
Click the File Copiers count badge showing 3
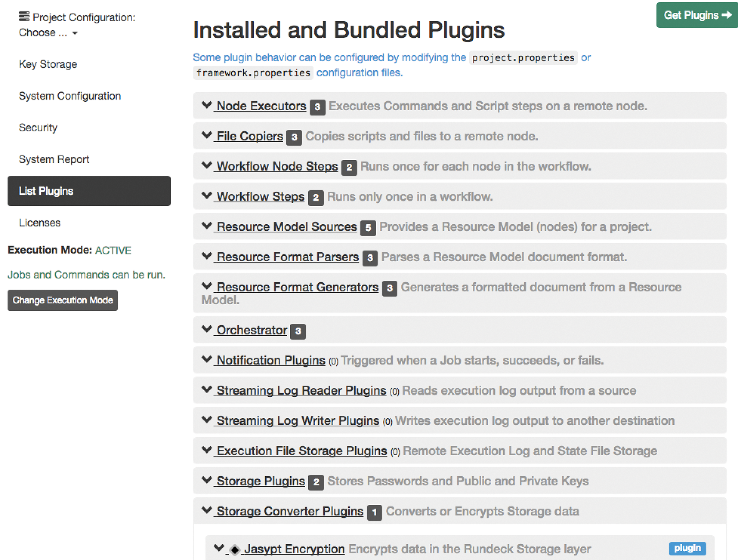pos(294,138)
